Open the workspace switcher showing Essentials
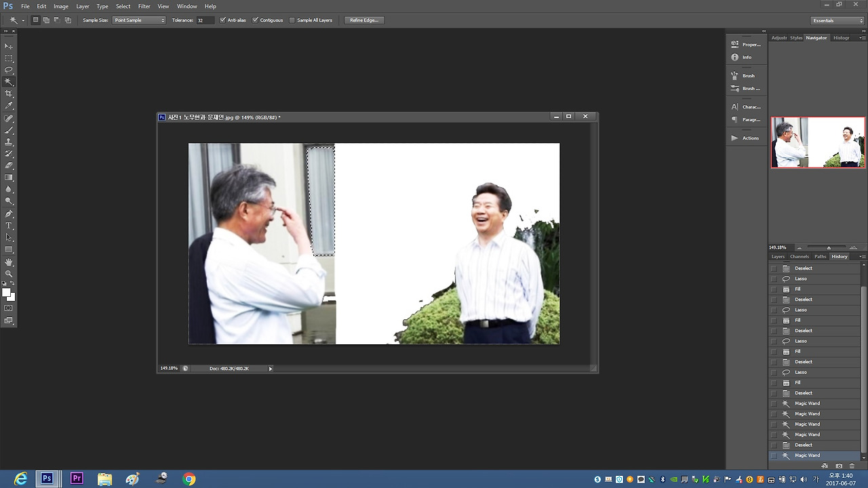The image size is (868, 488). (837, 20)
